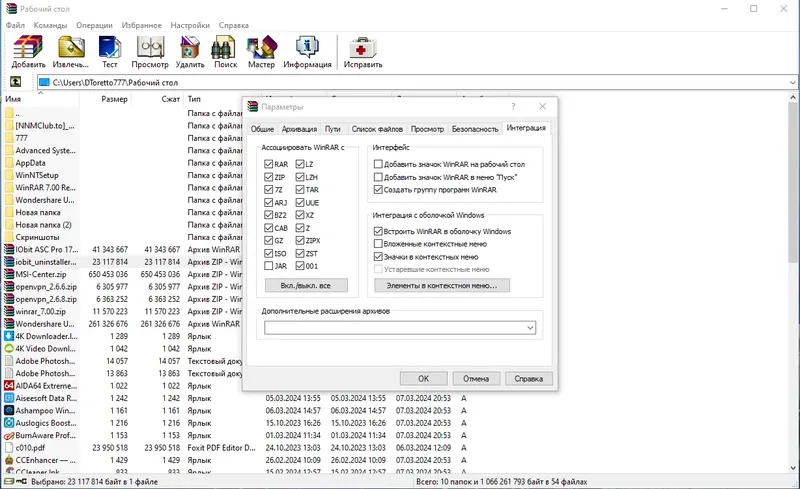Click the Справка button in dialog
The height and width of the screenshot is (489, 800).
point(529,379)
